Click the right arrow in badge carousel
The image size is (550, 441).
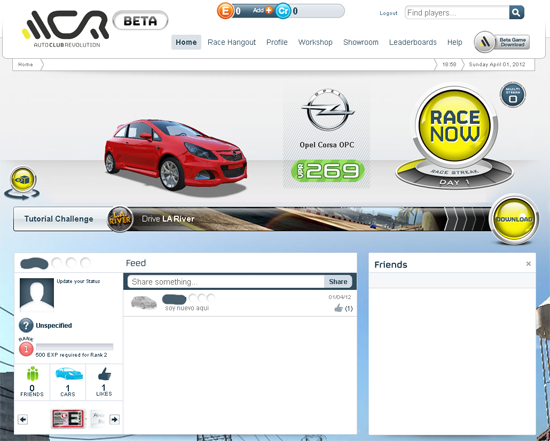point(114,419)
